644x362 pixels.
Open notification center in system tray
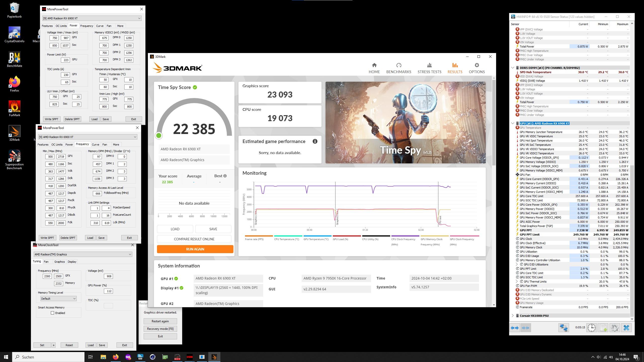pos(636,357)
